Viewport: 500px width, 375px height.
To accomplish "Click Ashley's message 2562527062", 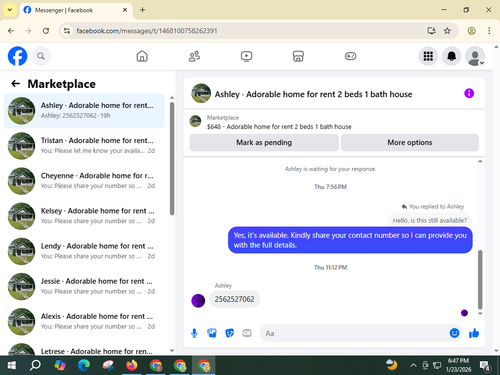I will pyautogui.click(x=234, y=299).
